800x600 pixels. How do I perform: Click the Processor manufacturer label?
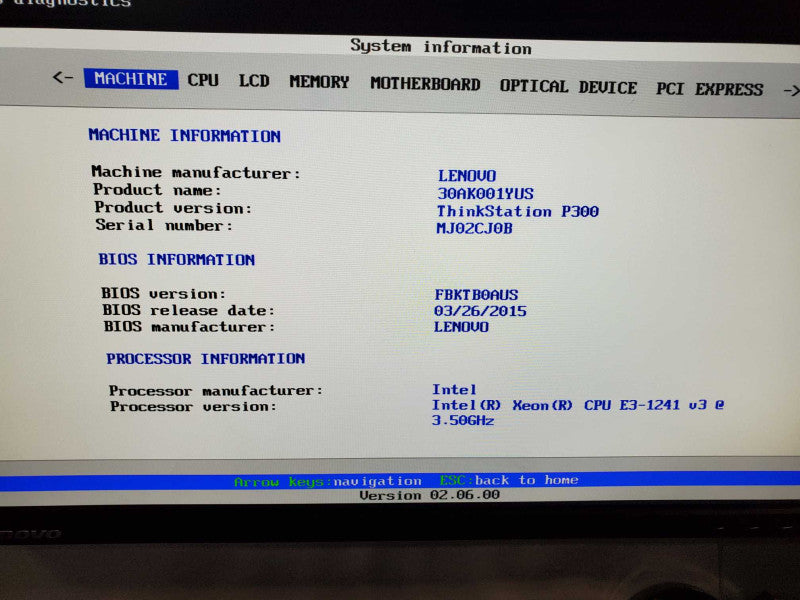(x=216, y=391)
